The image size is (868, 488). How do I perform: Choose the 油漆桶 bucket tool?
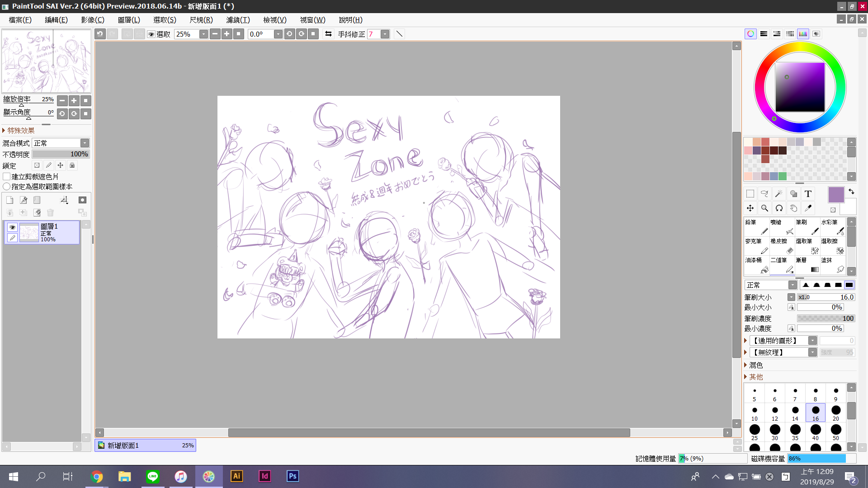click(x=756, y=265)
